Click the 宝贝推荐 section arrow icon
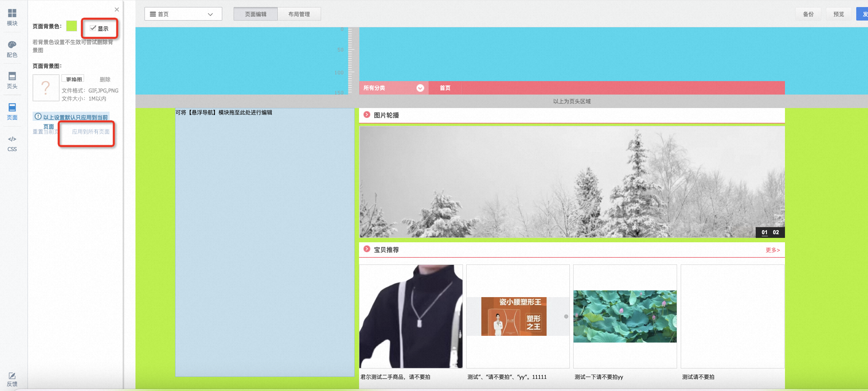868x391 pixels. [367, 249]
